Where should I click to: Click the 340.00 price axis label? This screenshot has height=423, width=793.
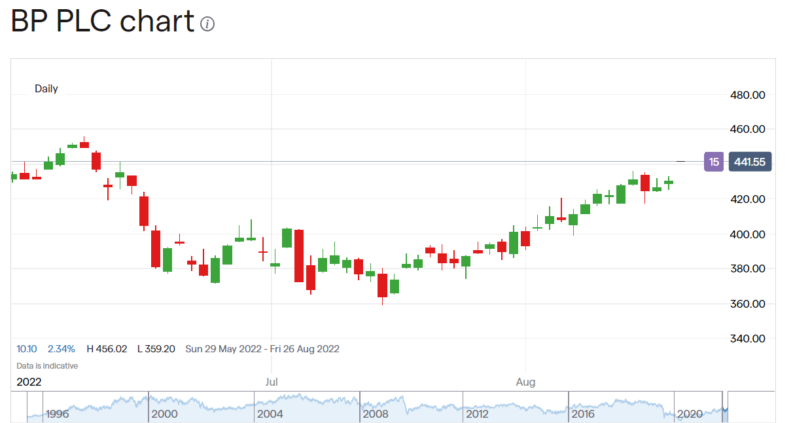click(x=747, y=339)
